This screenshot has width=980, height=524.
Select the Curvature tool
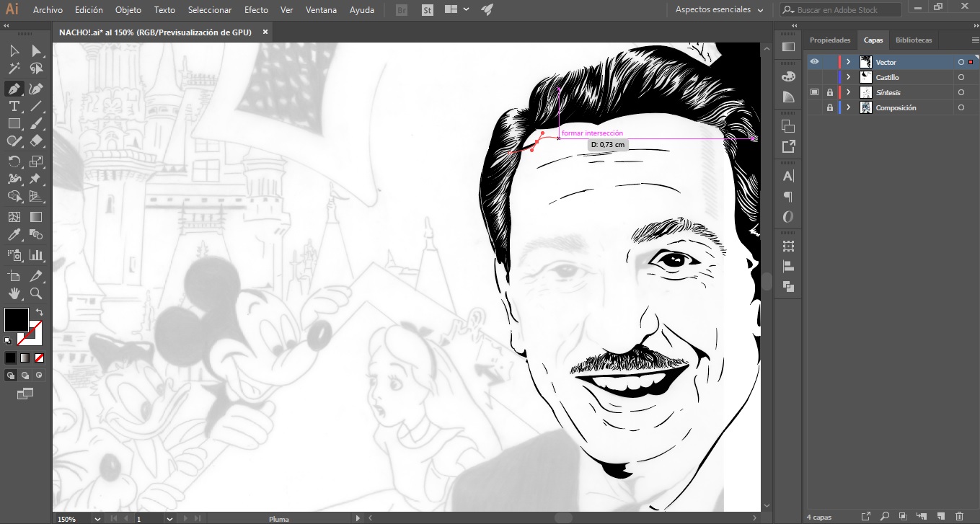click(x=36, y=89)
